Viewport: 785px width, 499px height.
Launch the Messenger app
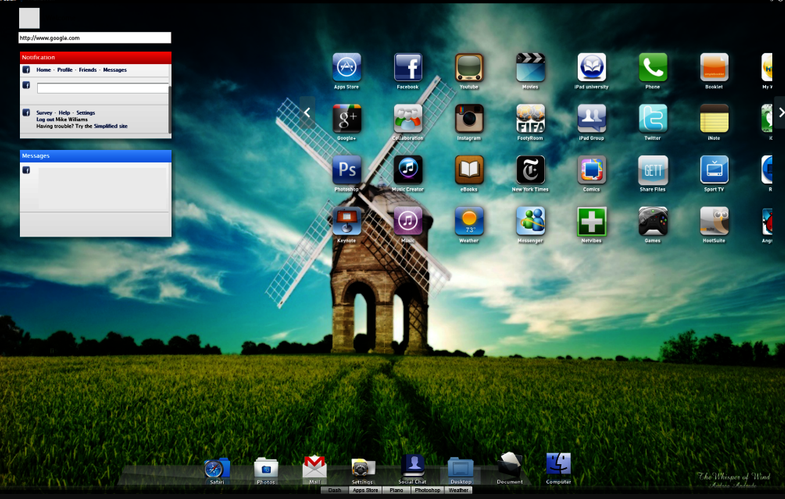click(x=530, y=221)
